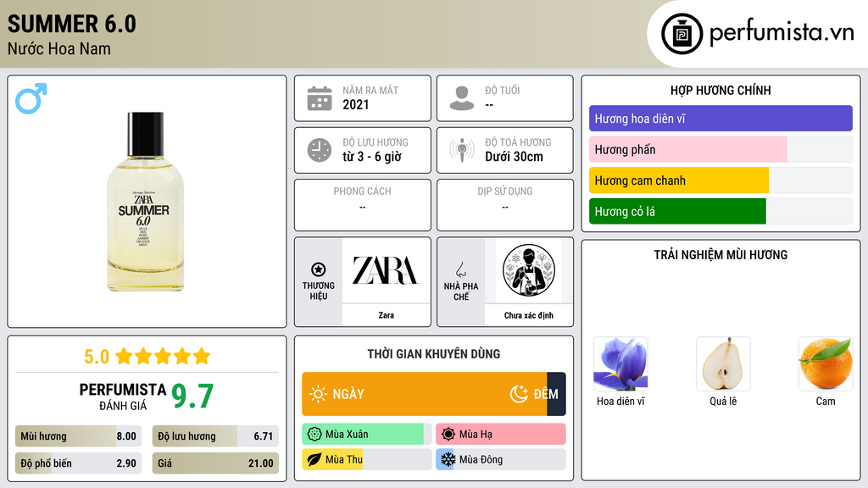This screenshot has height=488, width=868.
Task: Click the Cam note label
Action: tap(826, 402)
